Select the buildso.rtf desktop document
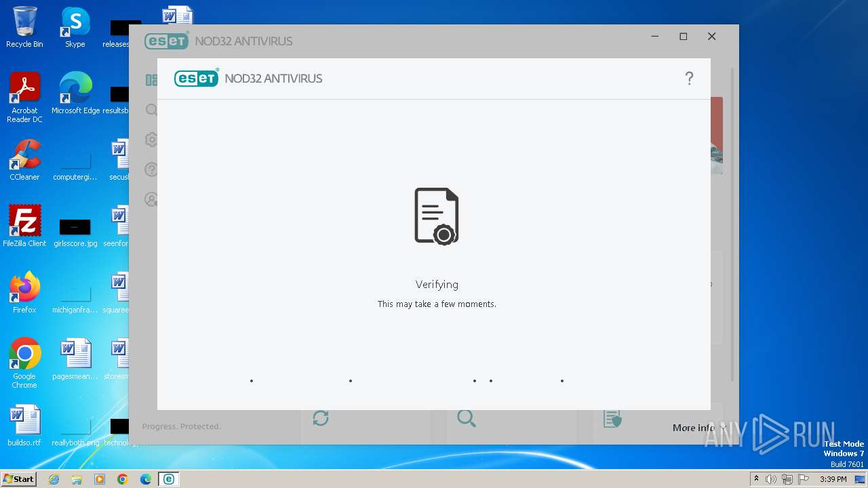The height and width of the screenshot is (488, 868). click(24, 426)
